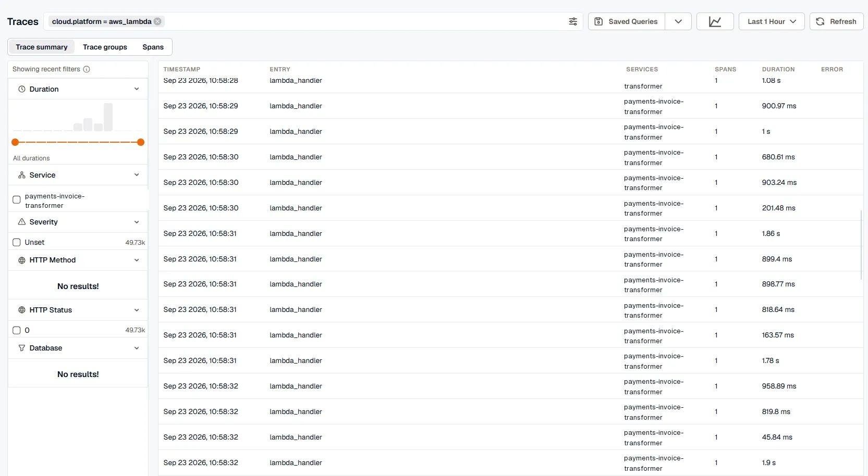This screenshot has height=476, width=868.
Task: Click the Duration clock icon
Action: coord(22,89)
